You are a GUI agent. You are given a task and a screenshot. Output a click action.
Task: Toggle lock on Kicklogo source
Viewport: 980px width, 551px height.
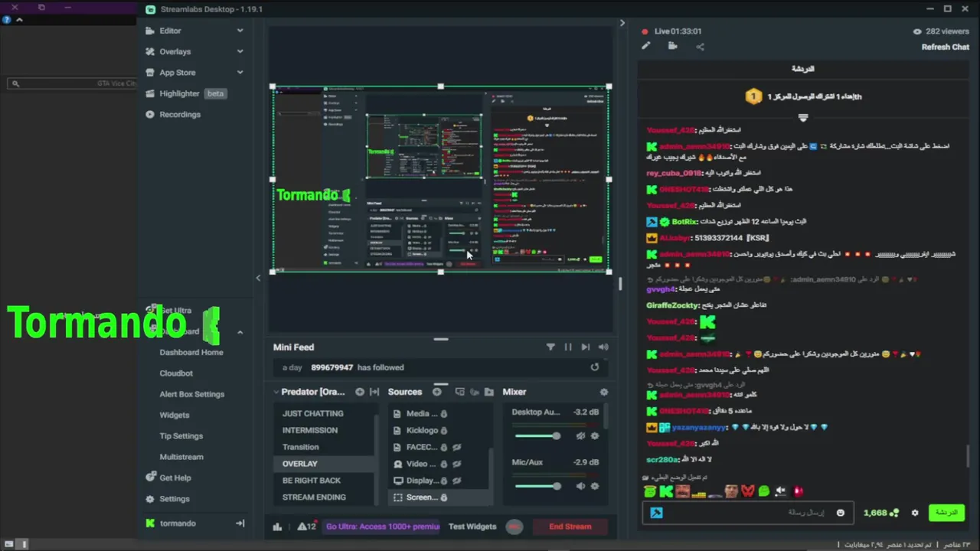[445, 430]
